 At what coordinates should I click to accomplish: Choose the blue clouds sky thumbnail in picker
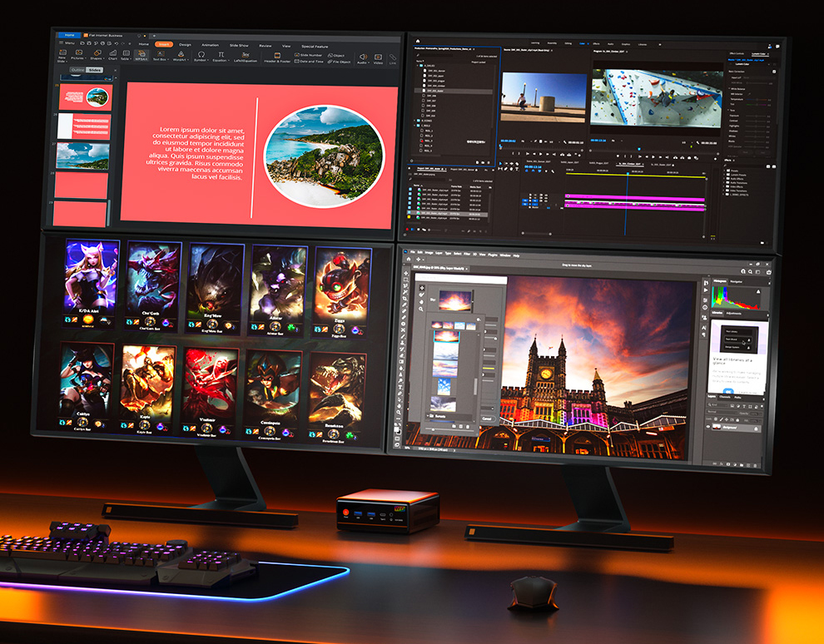click(444, 387)
